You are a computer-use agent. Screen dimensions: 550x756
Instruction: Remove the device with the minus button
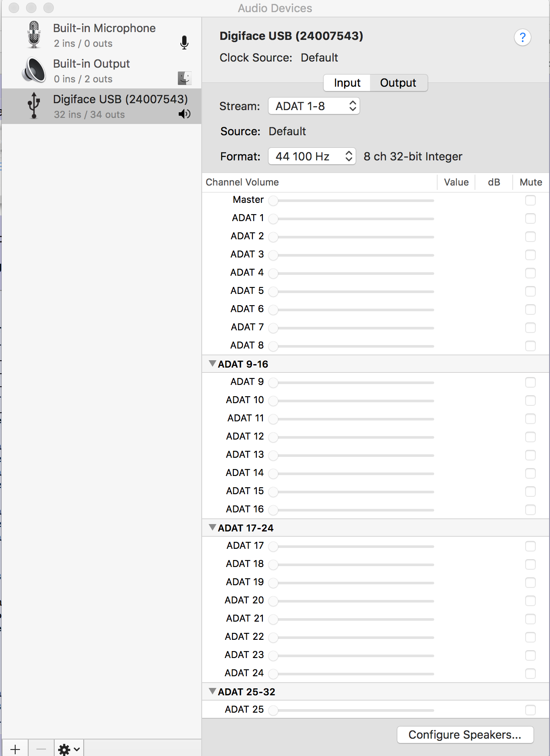pyautogui.click(x=41, y=749)
